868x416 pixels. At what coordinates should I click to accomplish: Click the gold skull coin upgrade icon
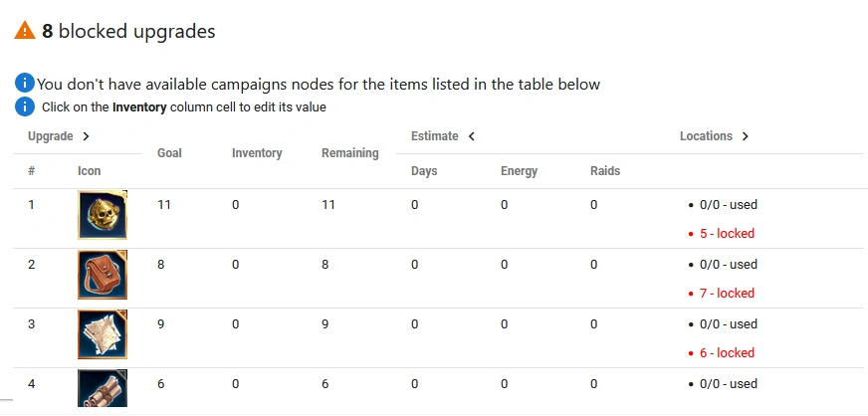coord(103,216)
